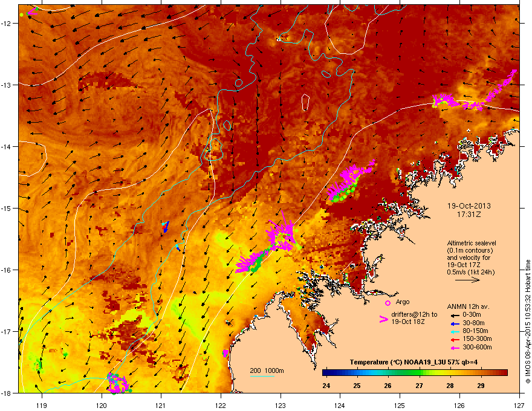Click the colorbar tick label 24

tap(326, 386)
